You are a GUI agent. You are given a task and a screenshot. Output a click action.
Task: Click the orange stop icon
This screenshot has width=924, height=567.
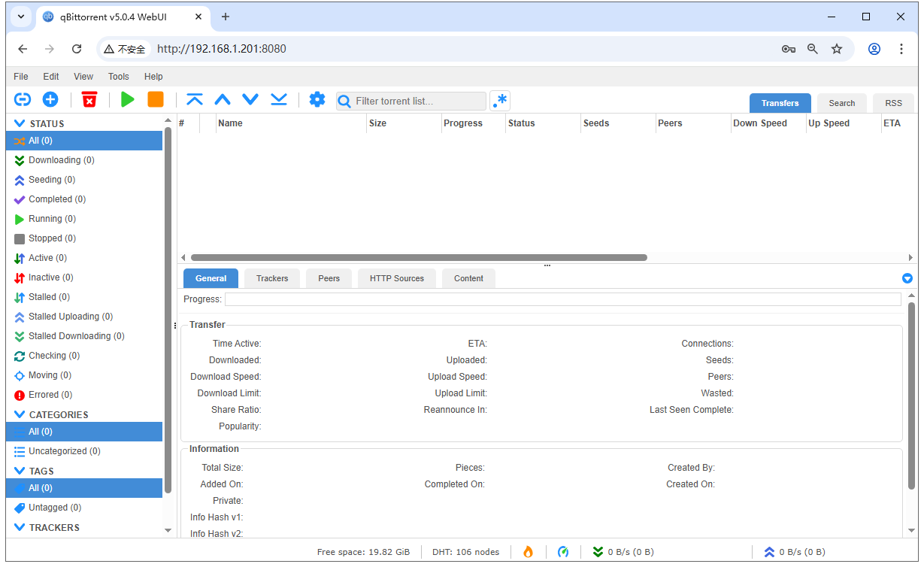click(156, 99)
